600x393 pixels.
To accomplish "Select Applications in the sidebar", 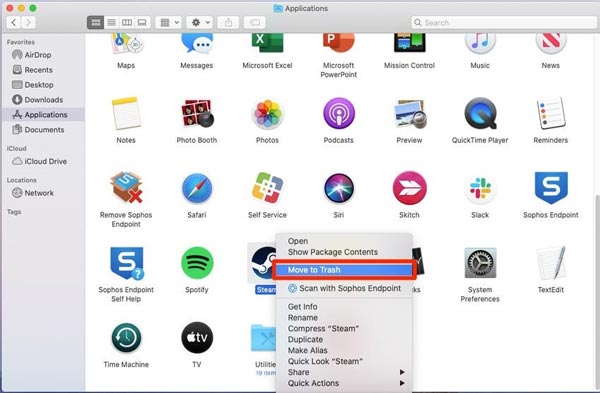I will [x=43, y=114].
